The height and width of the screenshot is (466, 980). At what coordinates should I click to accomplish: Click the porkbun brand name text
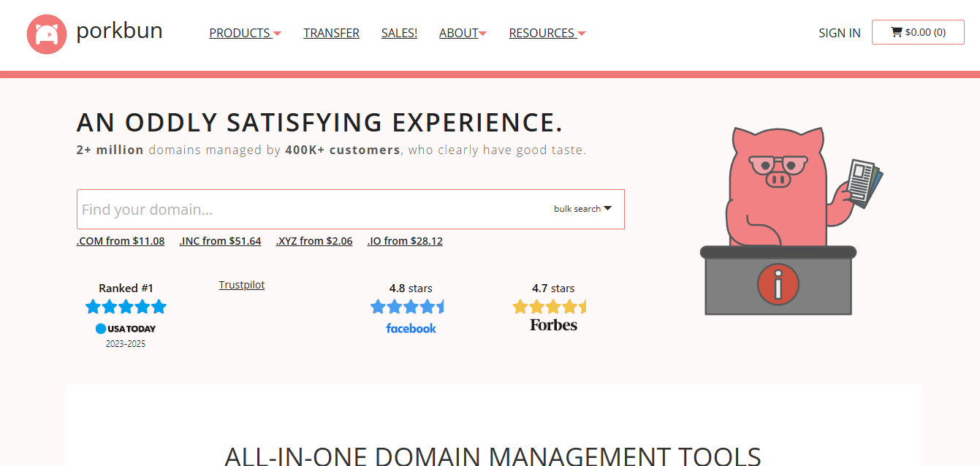coord(119,31)
